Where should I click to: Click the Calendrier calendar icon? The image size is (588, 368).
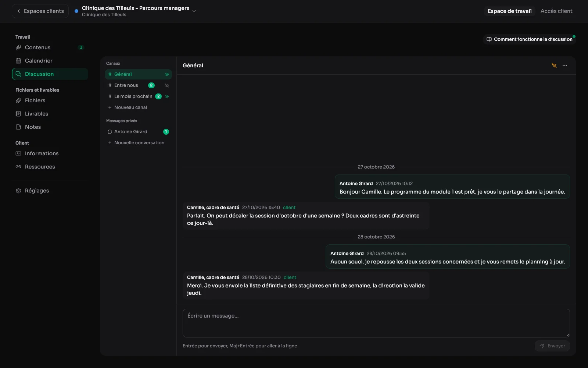pyautogui.click(x=18, y=61)
